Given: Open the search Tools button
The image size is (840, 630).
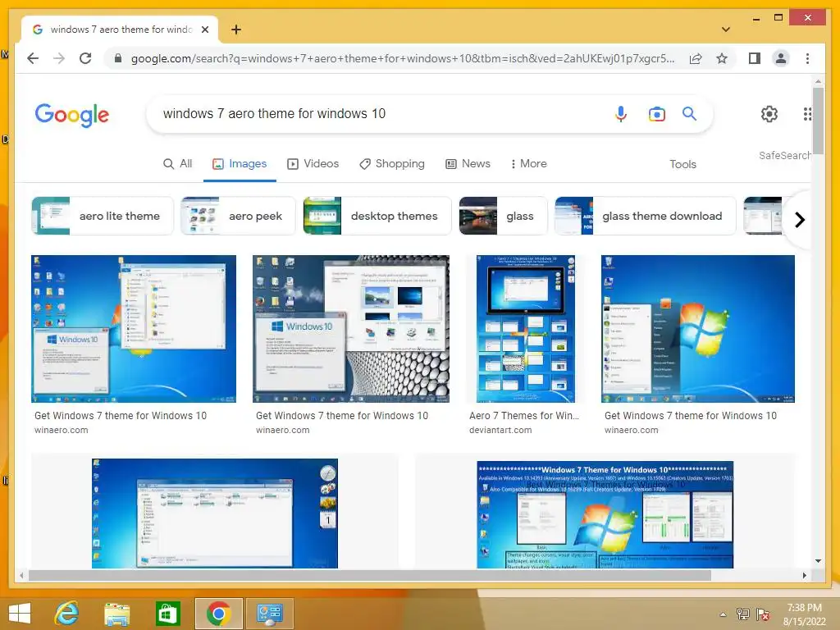Looking at the screenshot, I should click(682, 164).
